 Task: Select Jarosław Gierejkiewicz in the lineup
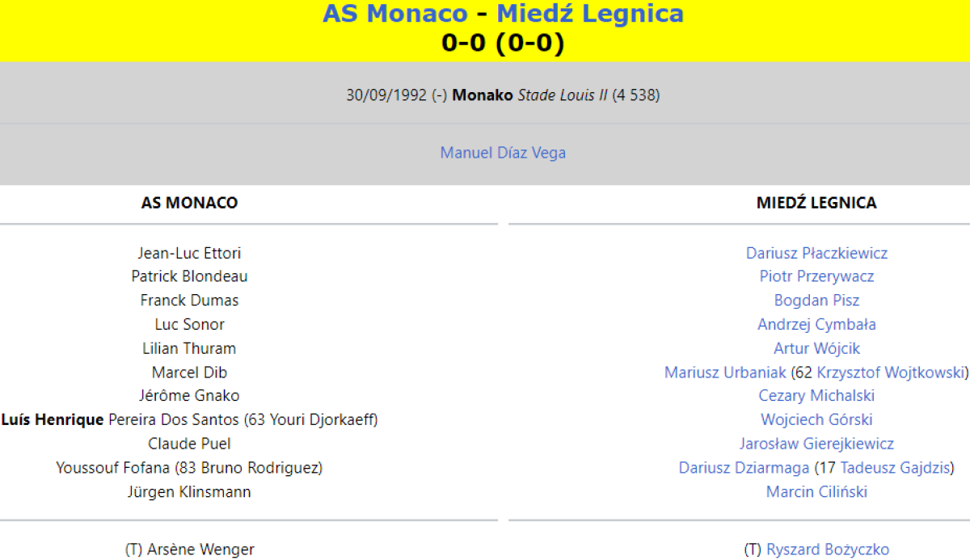click(816, 444)
